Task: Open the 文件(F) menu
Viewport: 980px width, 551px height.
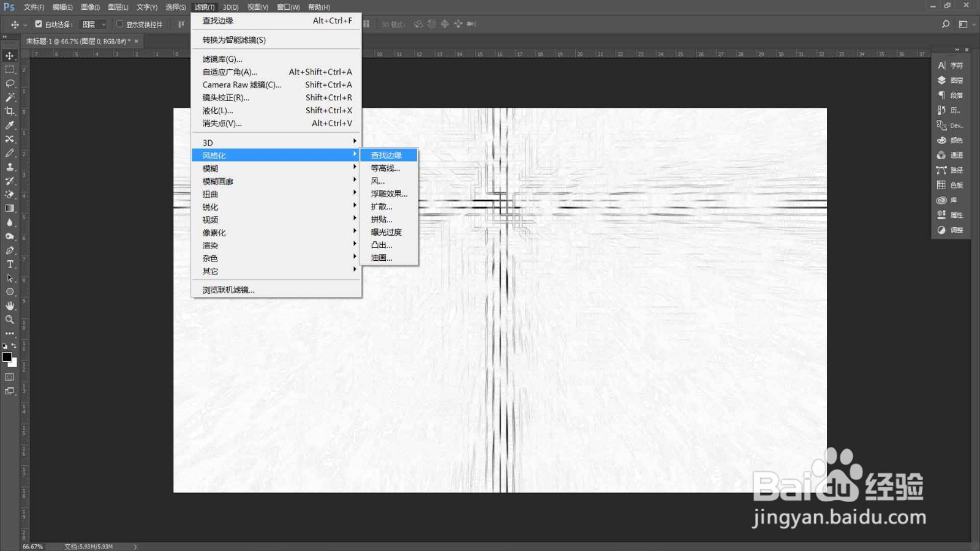Action: [x=34, y=7]
